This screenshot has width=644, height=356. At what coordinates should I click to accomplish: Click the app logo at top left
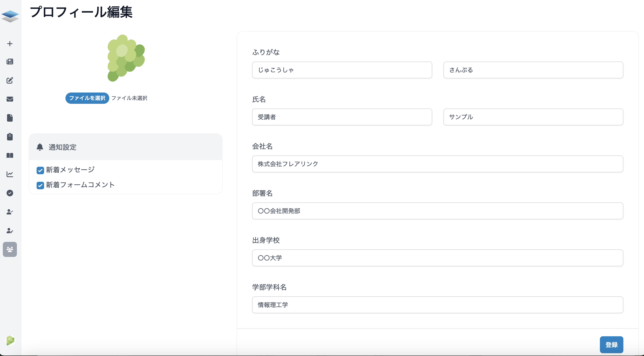click(x=10, y=16)
